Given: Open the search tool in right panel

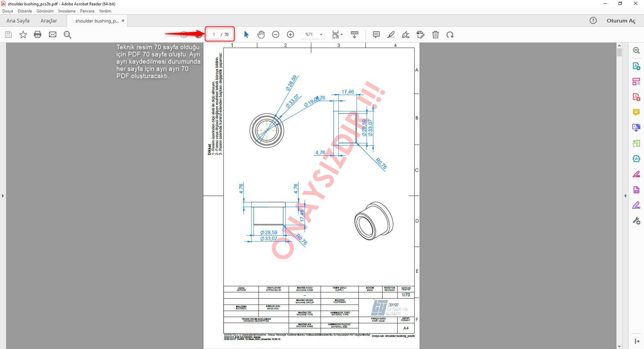Looking at the screenshot, I should coord(636,50).
